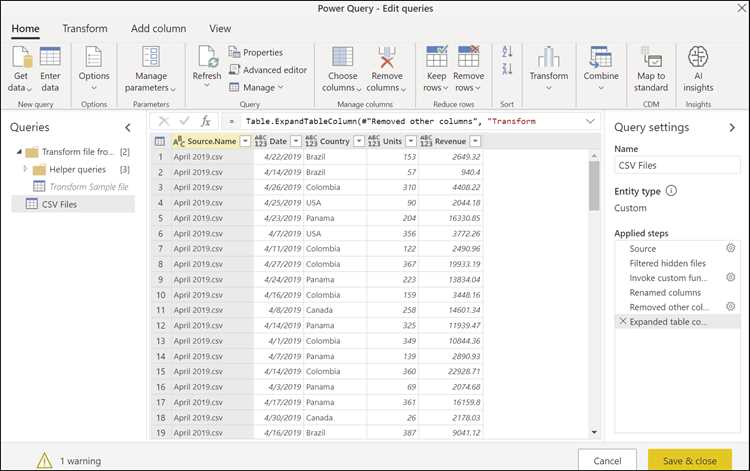Click the Refresh icon

click(x=208, y=57)
